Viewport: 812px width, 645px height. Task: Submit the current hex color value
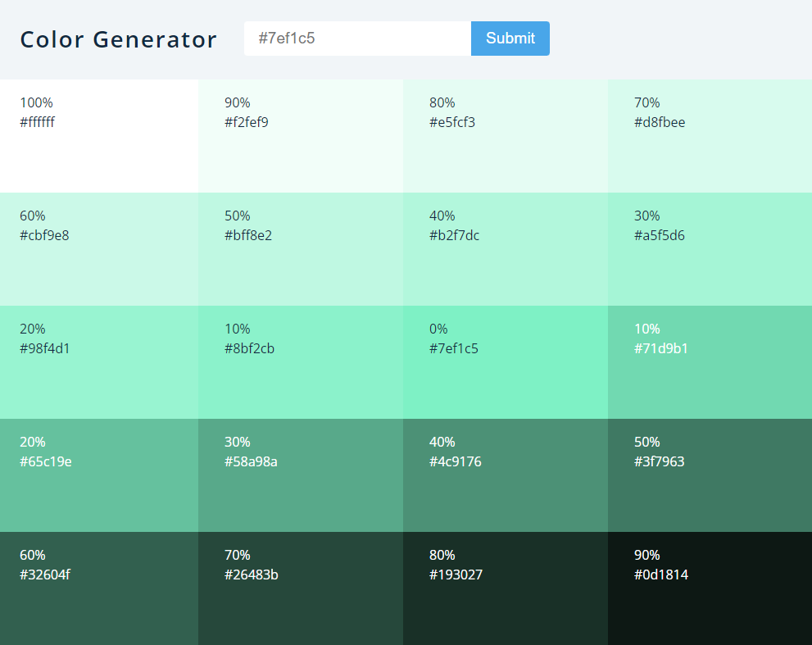(510, 39)
